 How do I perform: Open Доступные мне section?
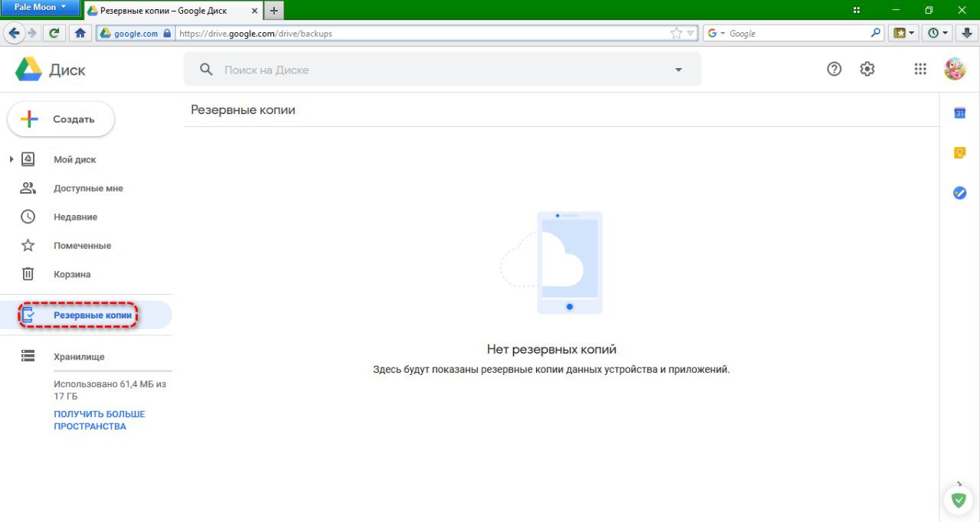point(88,188)
